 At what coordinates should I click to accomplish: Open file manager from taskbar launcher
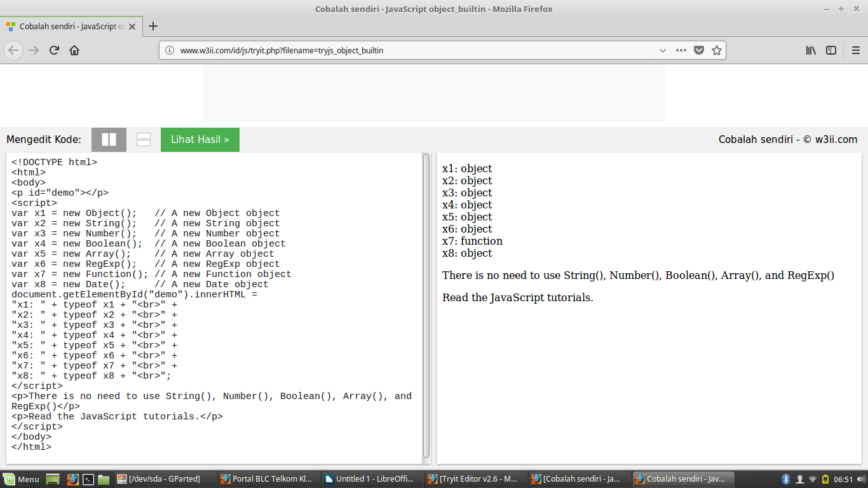click(x=104, y=479)
